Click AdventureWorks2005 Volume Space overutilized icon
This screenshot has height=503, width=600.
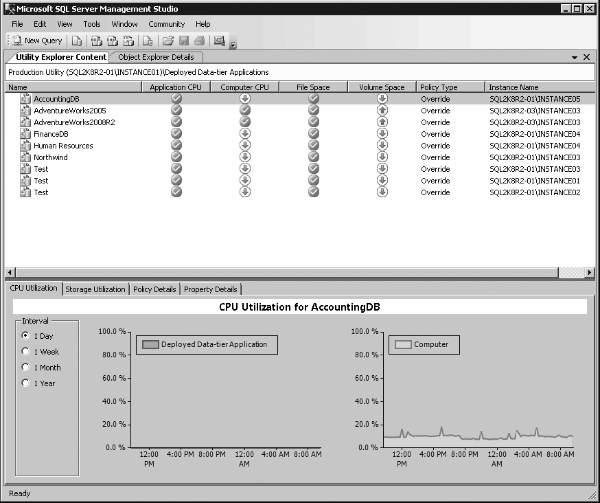[382, 111]
